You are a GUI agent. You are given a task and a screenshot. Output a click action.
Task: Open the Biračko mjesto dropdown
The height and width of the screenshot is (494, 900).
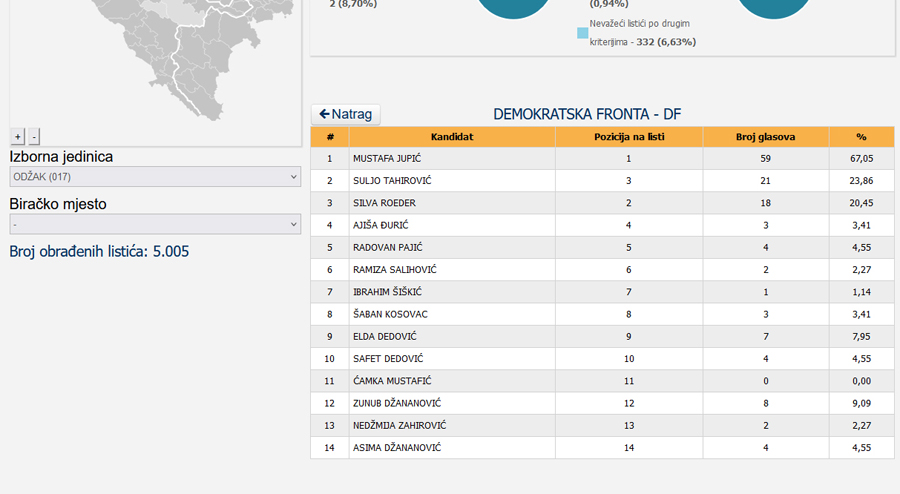coord(155,224)
